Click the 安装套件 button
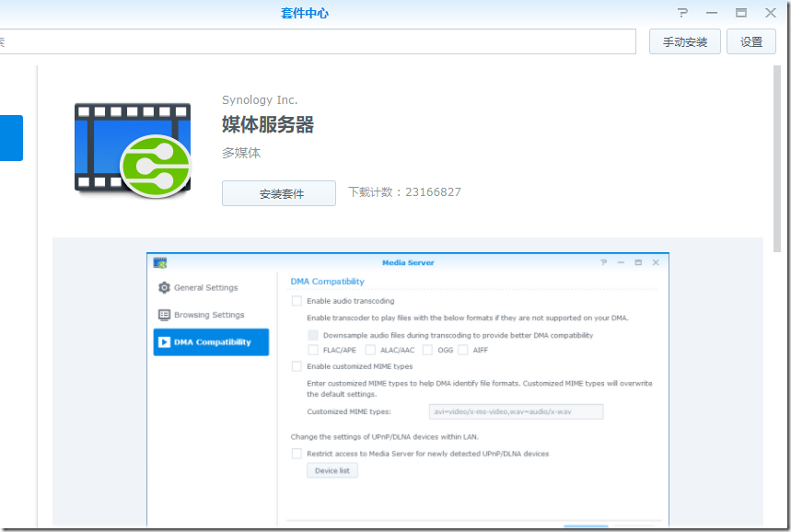Viewport: 791px width, 532px height. coord(279,193)
